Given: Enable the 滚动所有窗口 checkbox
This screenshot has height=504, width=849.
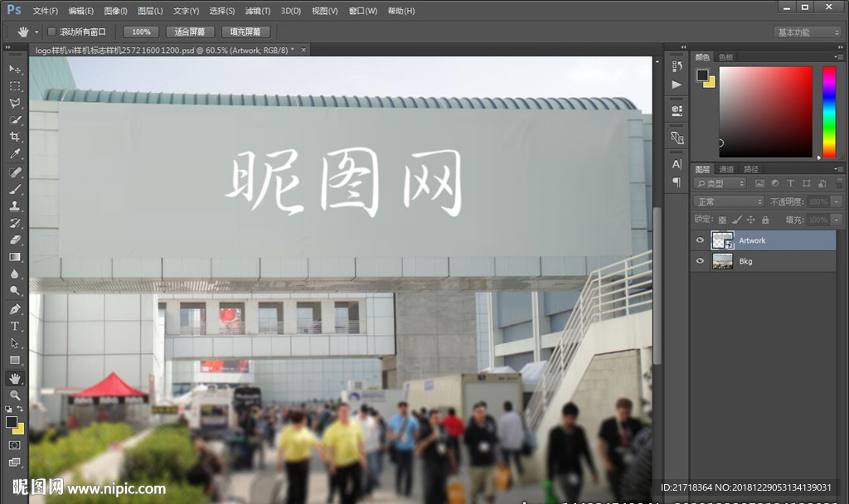Looking at the screenshot, I should pos(51,31).
